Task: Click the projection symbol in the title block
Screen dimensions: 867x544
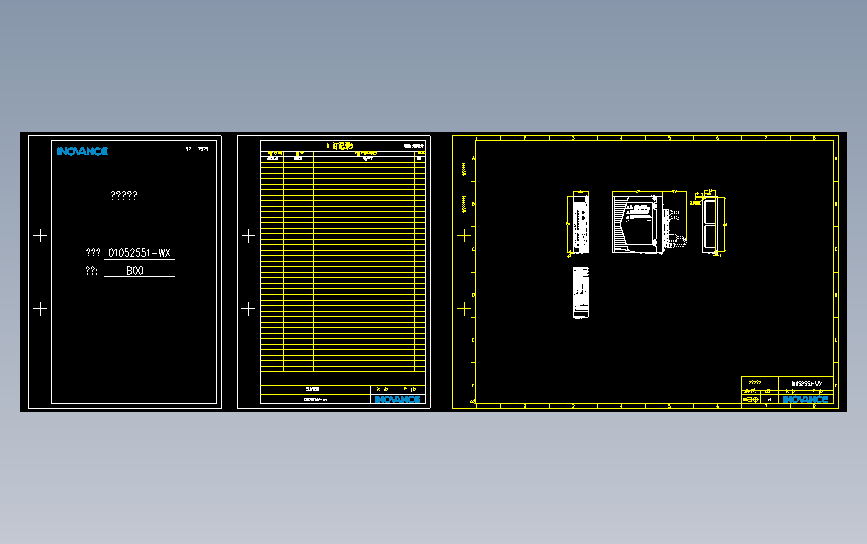Action: (751, 399)
